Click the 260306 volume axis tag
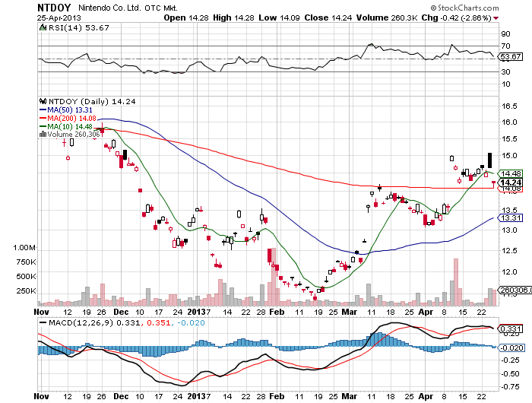532x403 pixels. tap(515, 290)
